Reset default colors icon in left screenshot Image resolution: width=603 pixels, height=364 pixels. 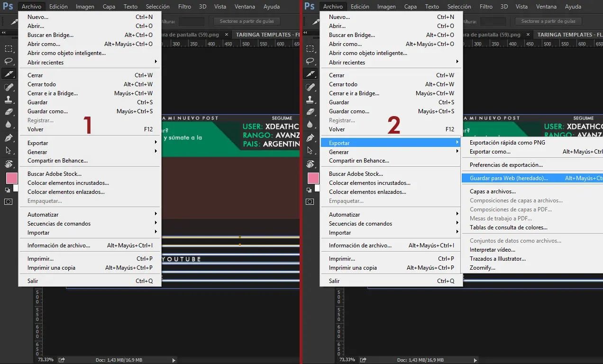point(8,190)
